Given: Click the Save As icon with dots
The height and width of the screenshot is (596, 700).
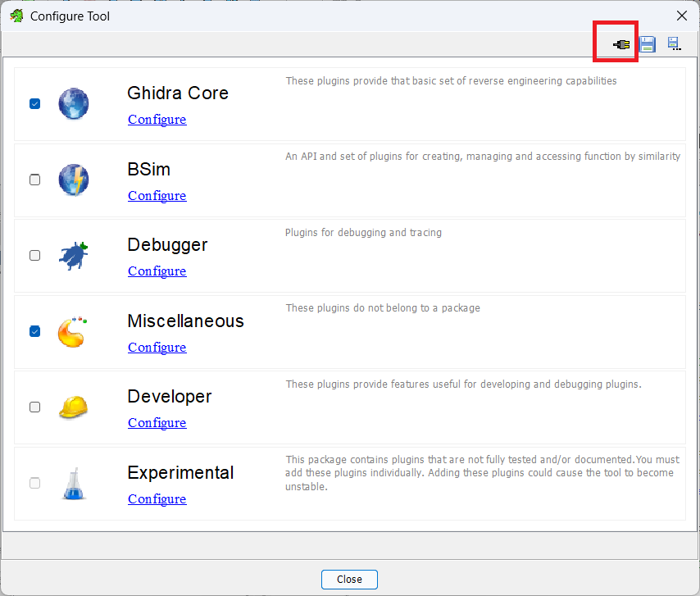Looking at the screenshot, I should (x=674, y=43).
